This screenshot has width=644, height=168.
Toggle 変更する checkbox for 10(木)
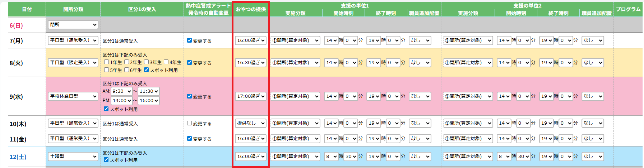[x=189, y=123]
